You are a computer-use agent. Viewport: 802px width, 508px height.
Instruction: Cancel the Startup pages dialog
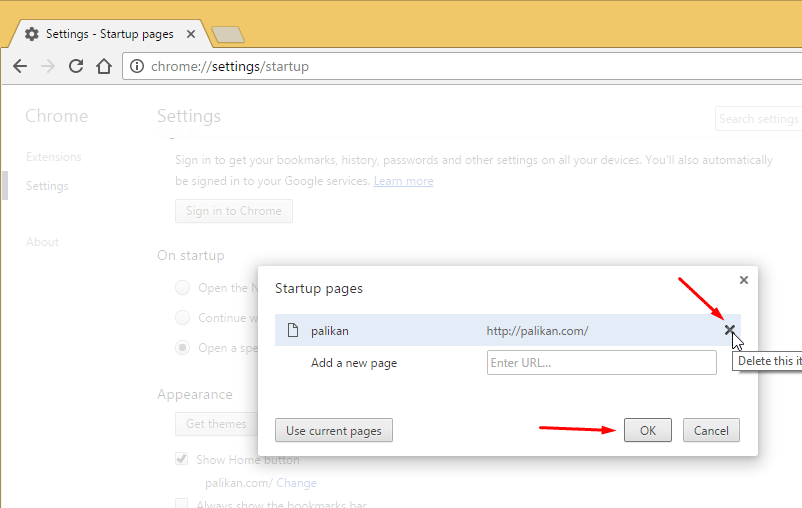click(711, 430)
